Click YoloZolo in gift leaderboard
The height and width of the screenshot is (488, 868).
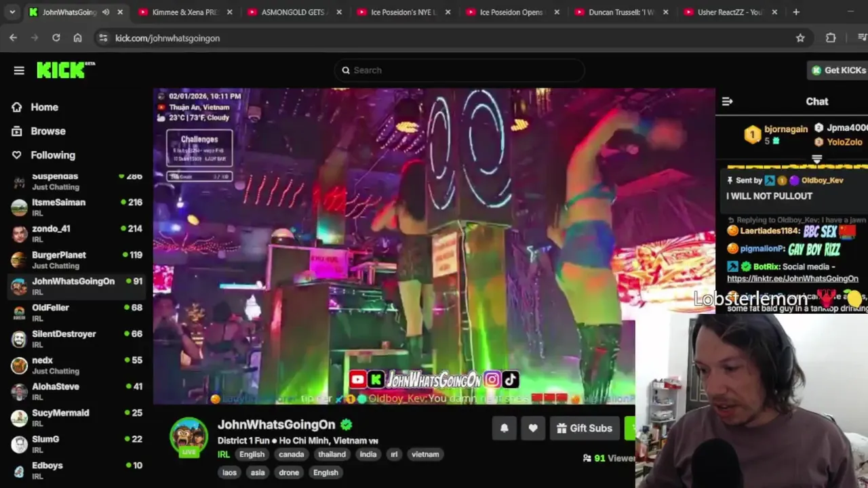coord(844,142)
